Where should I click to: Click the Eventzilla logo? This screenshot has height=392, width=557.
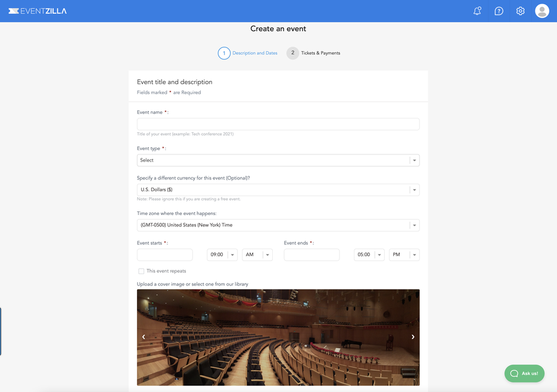point(37,10)
